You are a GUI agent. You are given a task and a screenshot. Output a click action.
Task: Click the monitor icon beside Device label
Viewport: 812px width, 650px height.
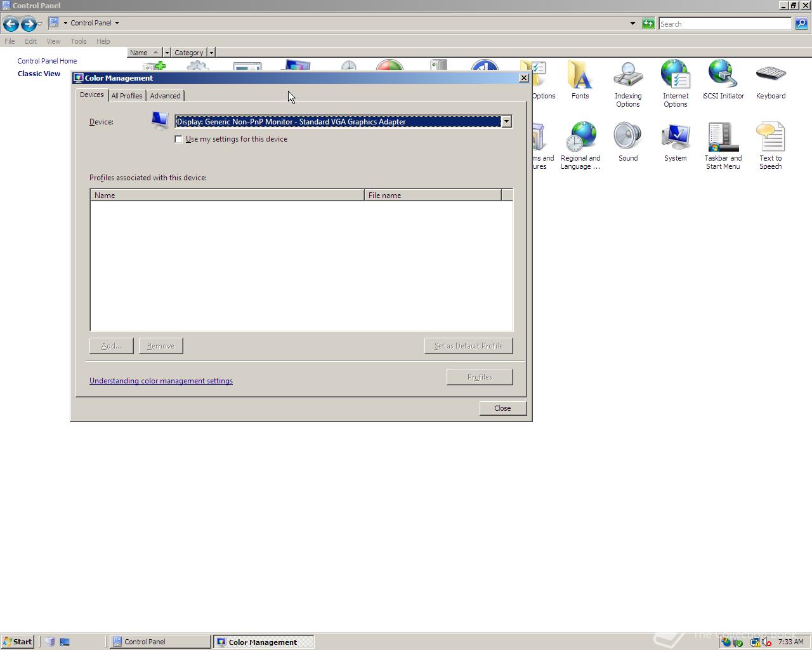tap(160, 121)
